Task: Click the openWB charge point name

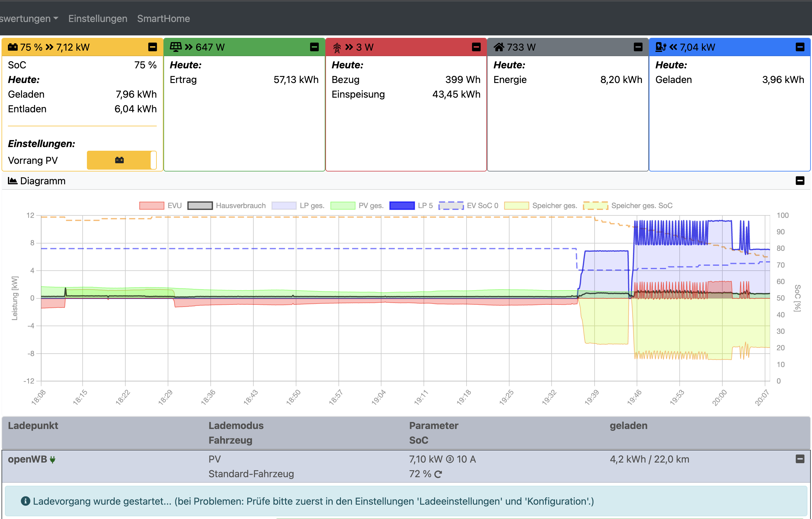Action: (x=27, y=459)
